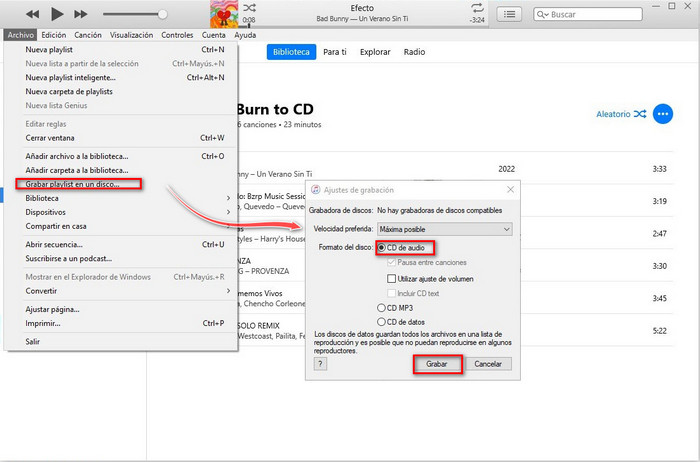Select the CD de audio radio button

(x=381, y=247)
